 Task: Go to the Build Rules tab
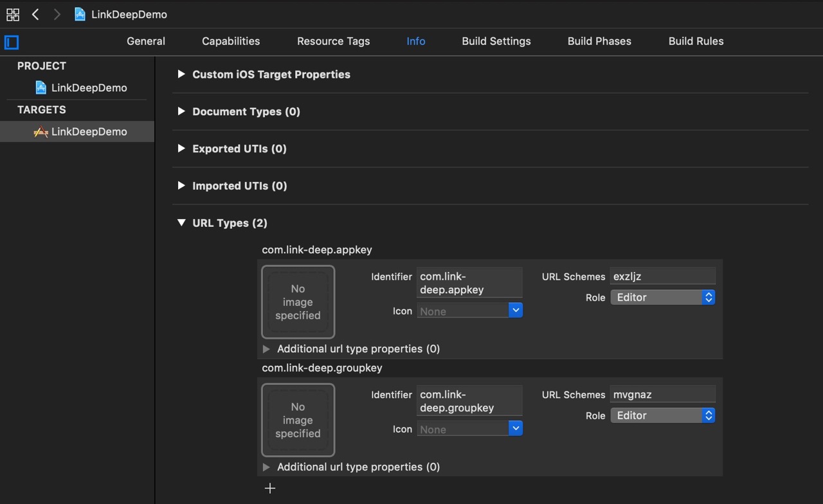tap(696, 41)
